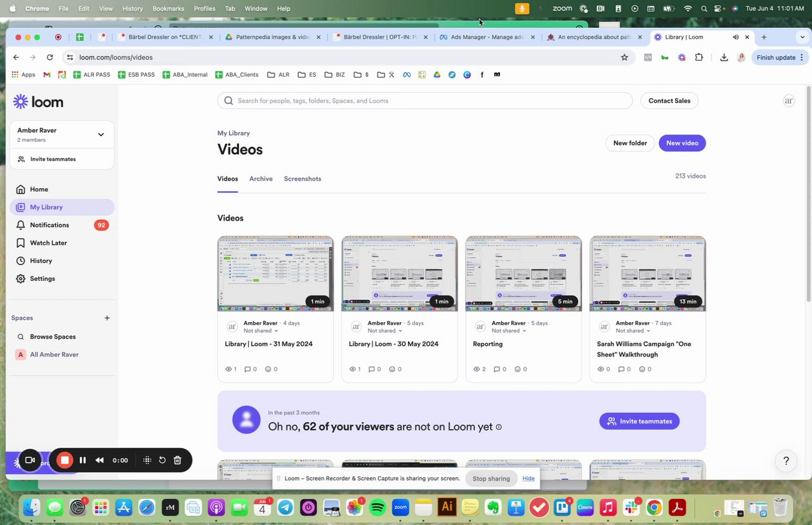This screenshot has height=525, width=812.
Task: Select the Videos tab
Action: pos(228,179)
